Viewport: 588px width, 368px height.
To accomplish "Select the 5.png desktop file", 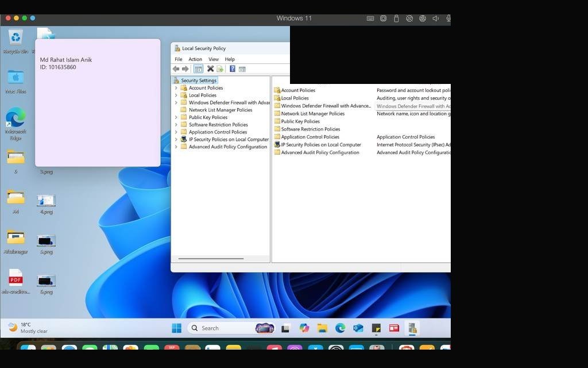I will coord(47,244).
